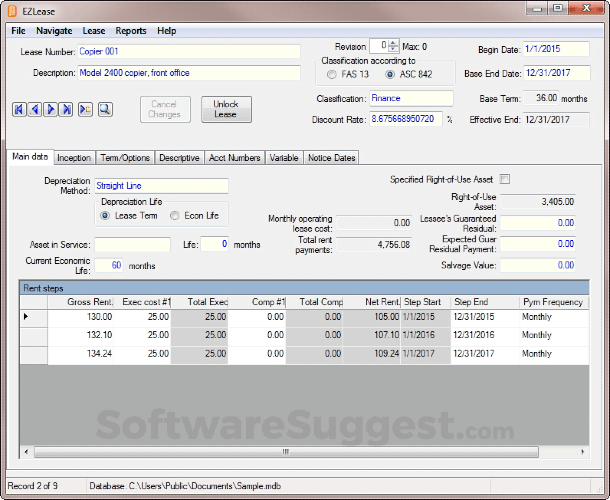
Task: Click the Right-of-Use Asset value 3,405.00
Action: point(538,202)
